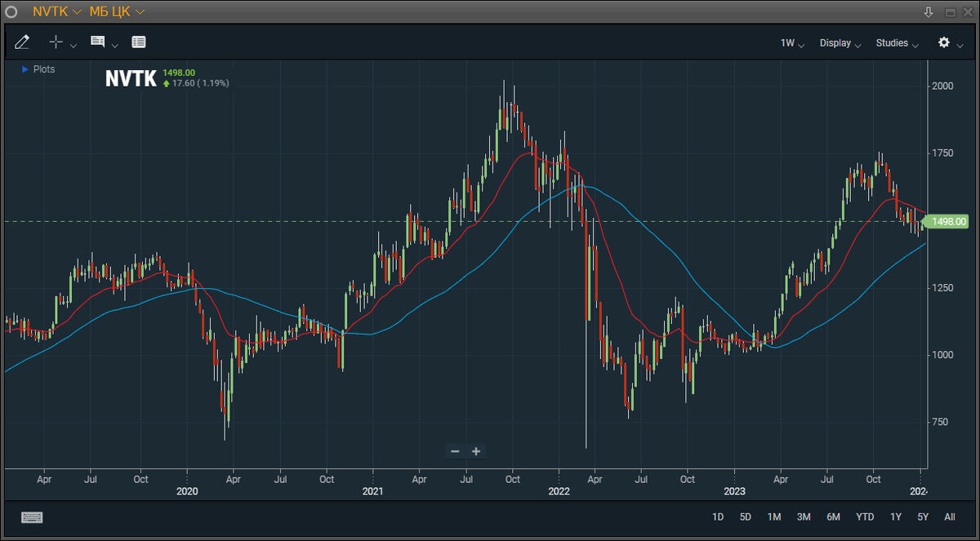Select the pencil drawing tool
This screenshot has height=541, width=980.
22,42
